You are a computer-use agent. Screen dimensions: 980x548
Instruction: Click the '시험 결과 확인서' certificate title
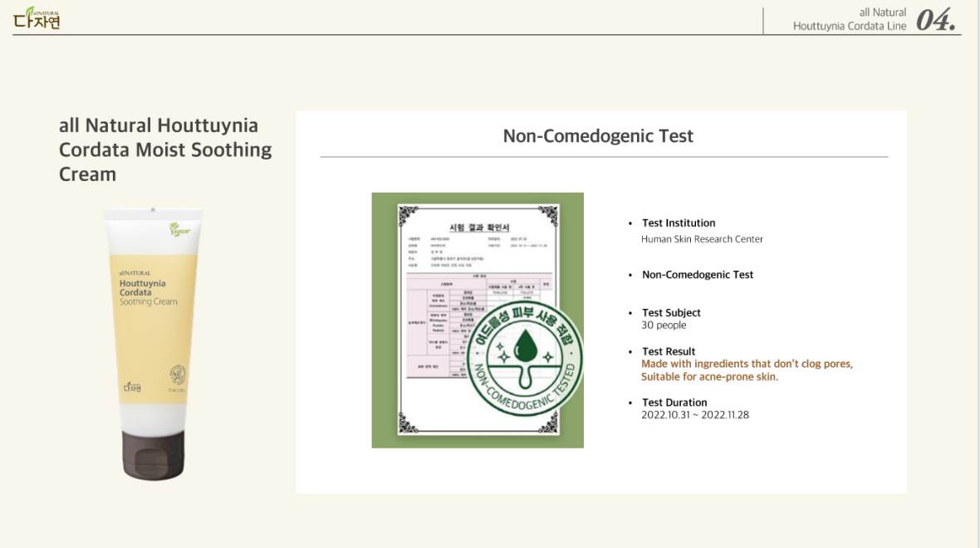click(478, 228)
